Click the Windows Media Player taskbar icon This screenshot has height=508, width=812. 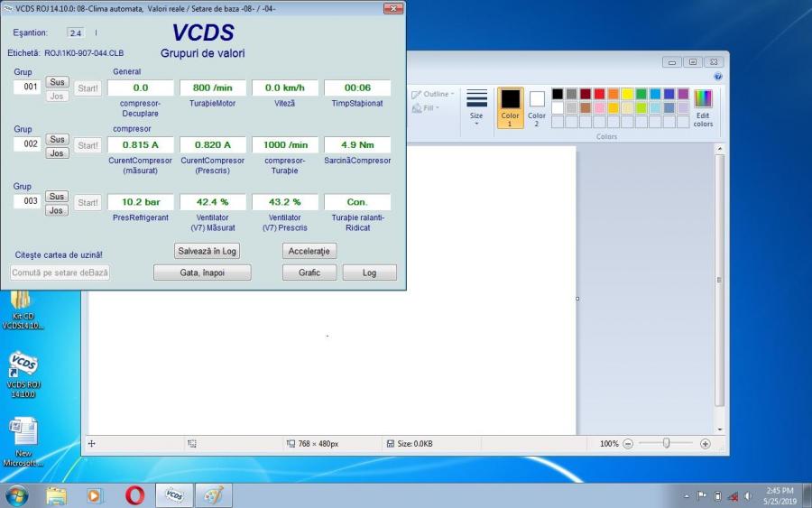point(95,495)
